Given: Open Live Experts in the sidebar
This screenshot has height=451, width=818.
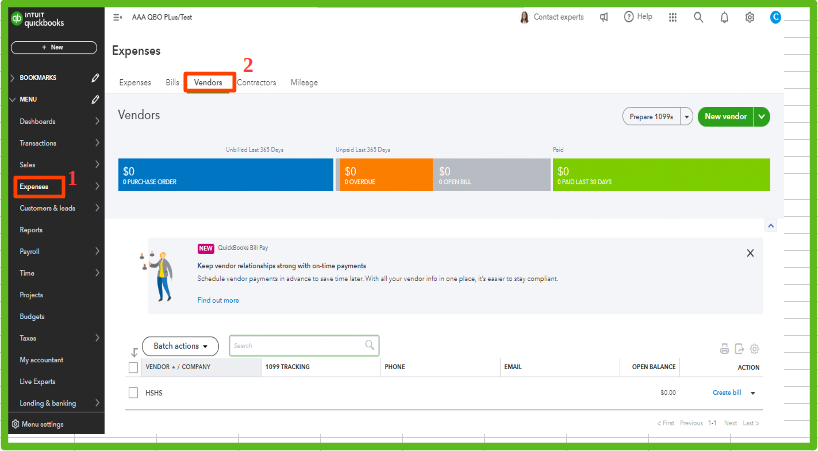Looking at the screenshot, I should (37, 382).
